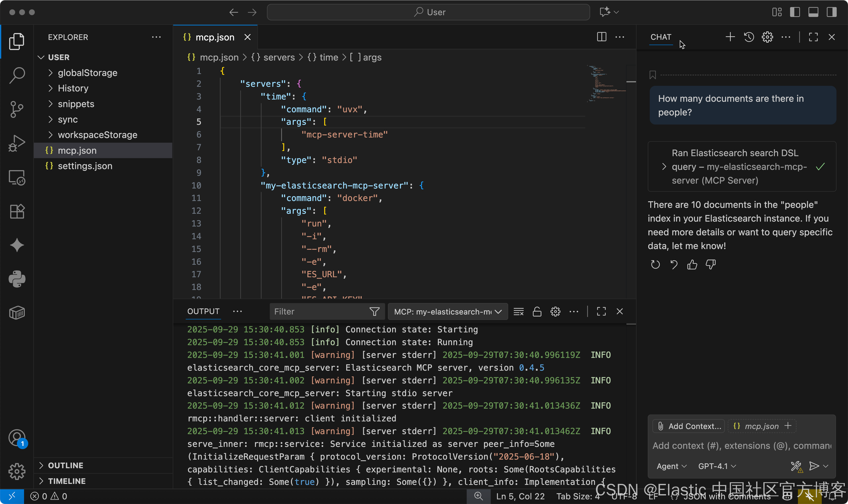Viewport: 848px width, 504px height.
Task: Open the Python view in activity bar
Action: pos(17,279)
